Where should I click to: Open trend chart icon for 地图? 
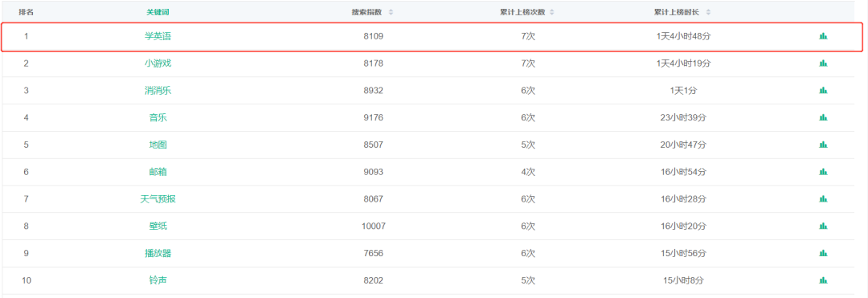[x=823, y=145]
